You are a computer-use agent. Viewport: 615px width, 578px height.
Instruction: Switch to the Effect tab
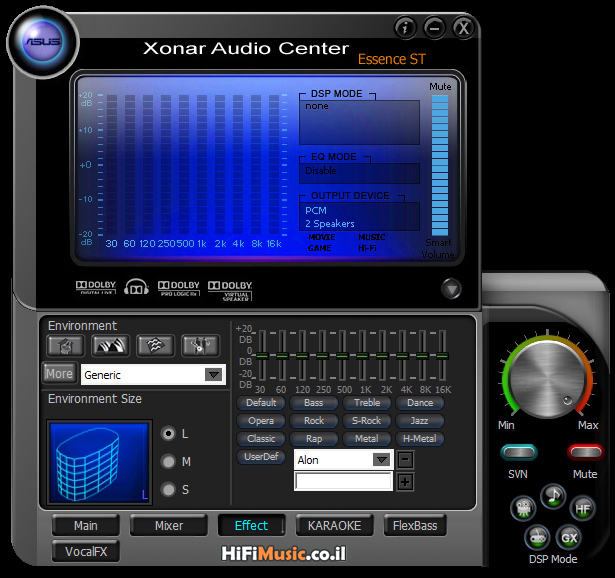click(x=251, y=525)
